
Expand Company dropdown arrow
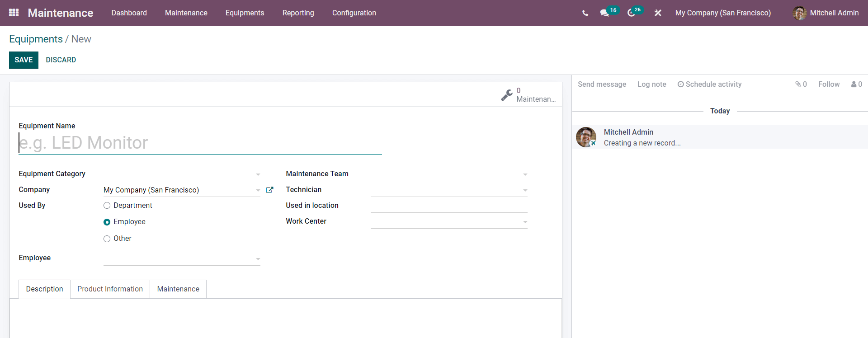(258, 190)
